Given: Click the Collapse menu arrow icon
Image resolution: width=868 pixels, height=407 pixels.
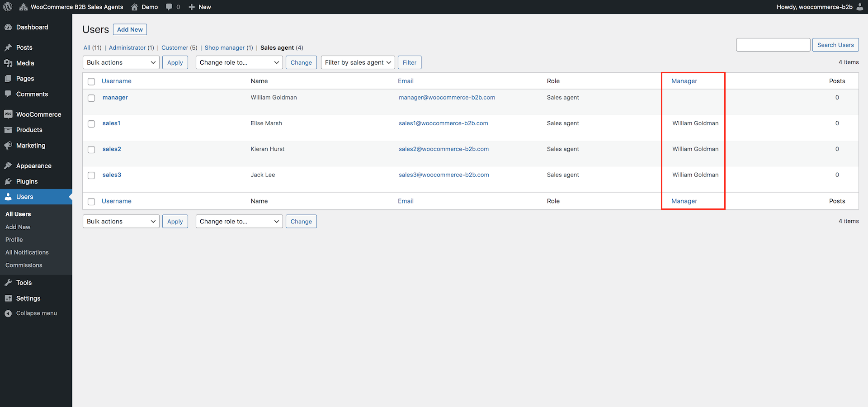Looking at the screenshot, I should tap(8, 313).
